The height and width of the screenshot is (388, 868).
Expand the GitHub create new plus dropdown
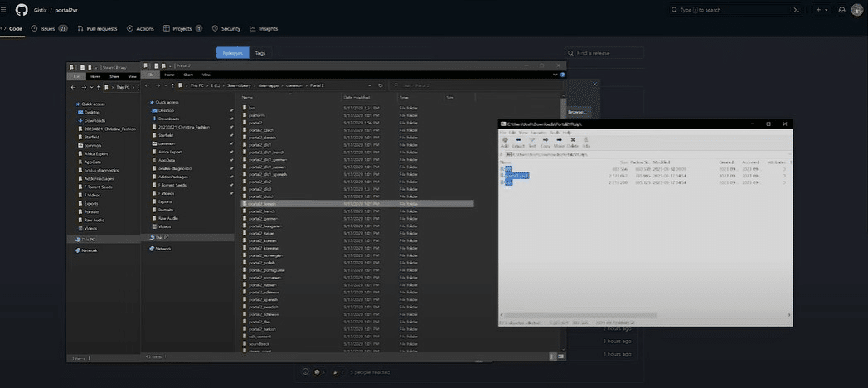point(823,10)
